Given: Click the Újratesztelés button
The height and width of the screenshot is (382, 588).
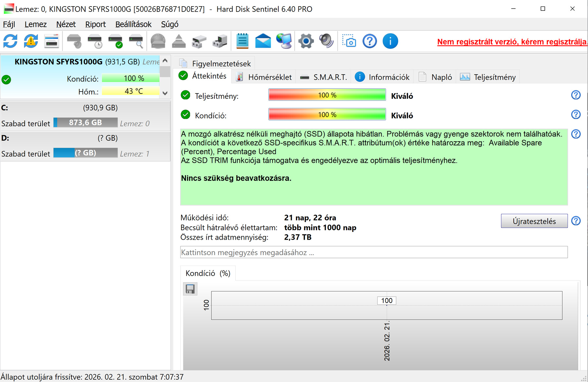Looking at the screenshot, I should (x=534, y=221).
